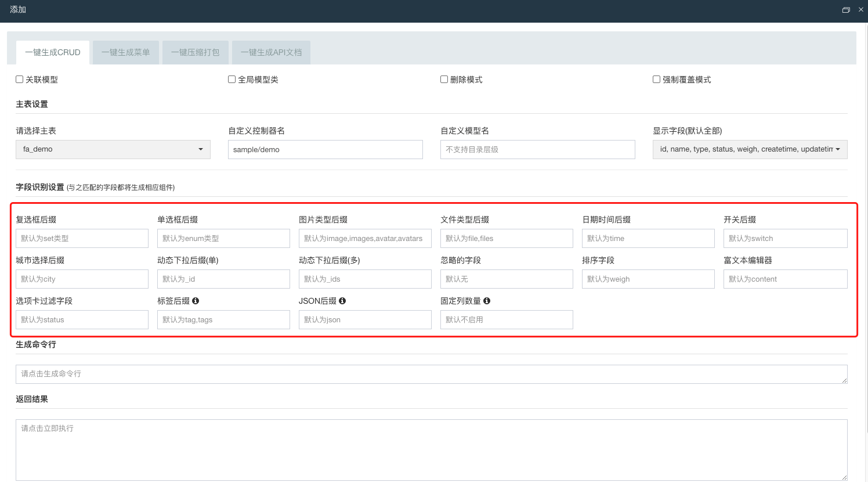Click the info icon next to 固定列数量
The height and width of the screenshot is (482, 868).
tap(487, 301)
